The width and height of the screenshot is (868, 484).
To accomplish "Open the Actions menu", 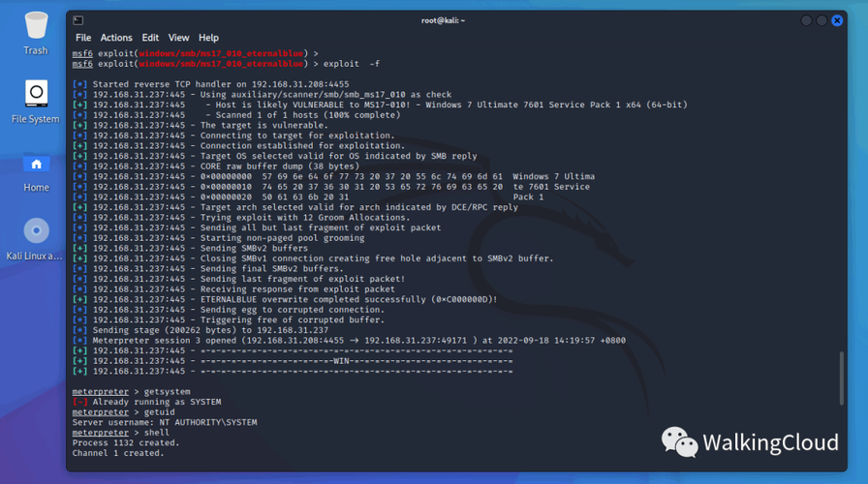I will 116,38.
